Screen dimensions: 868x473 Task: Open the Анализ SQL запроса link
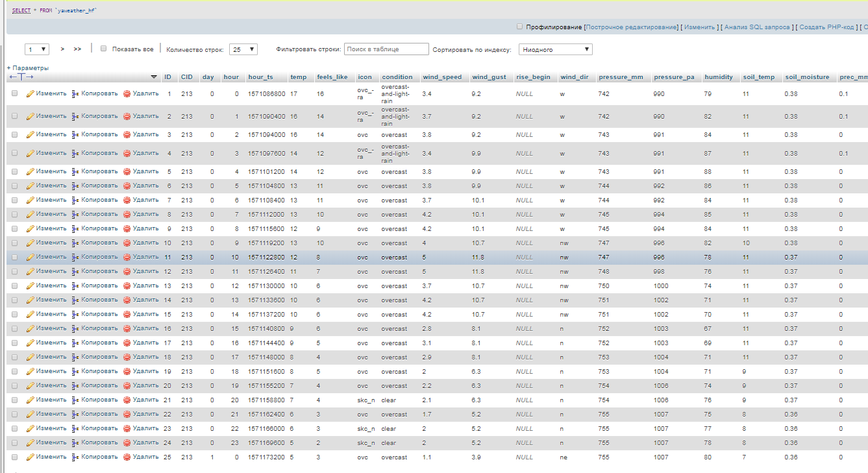coord(757,27)
